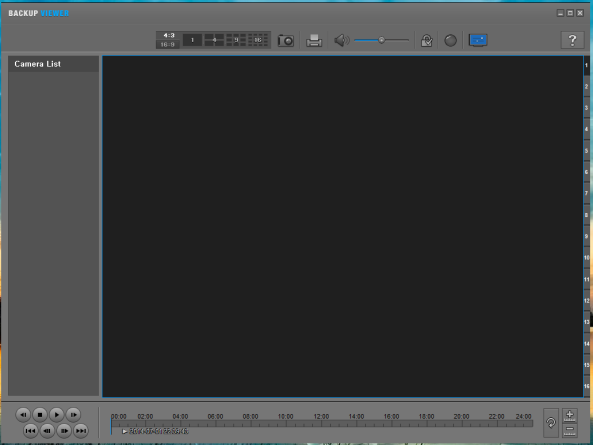
Task: Select the 16:9 aspect ratio option
Action: pyautogui.click(x=168, y=45)
